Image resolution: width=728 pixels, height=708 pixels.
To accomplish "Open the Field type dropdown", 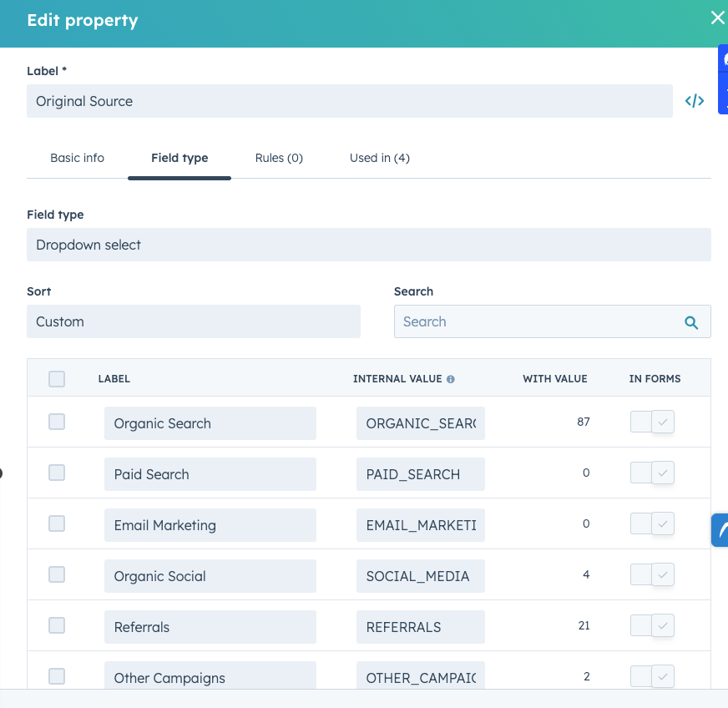I will [369, 245].
